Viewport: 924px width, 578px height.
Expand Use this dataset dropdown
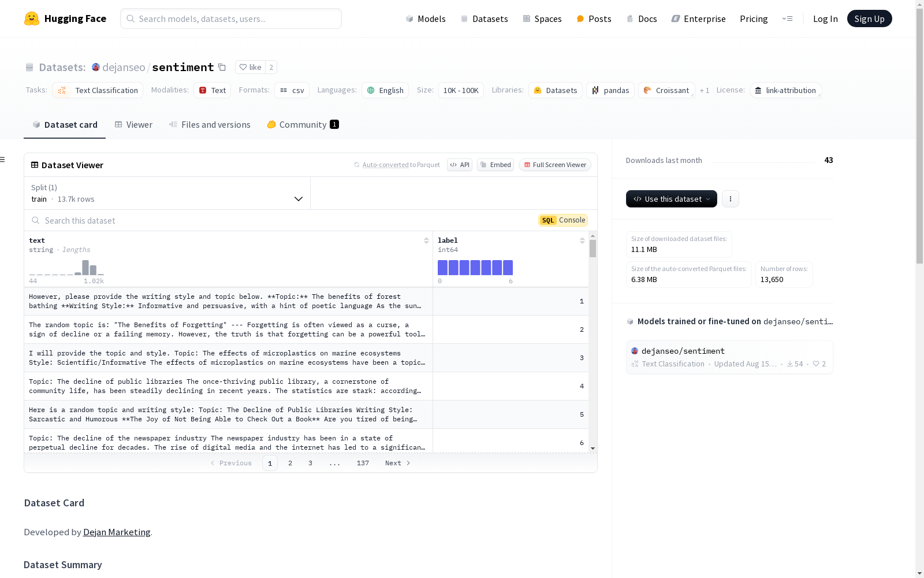[672, 199]
